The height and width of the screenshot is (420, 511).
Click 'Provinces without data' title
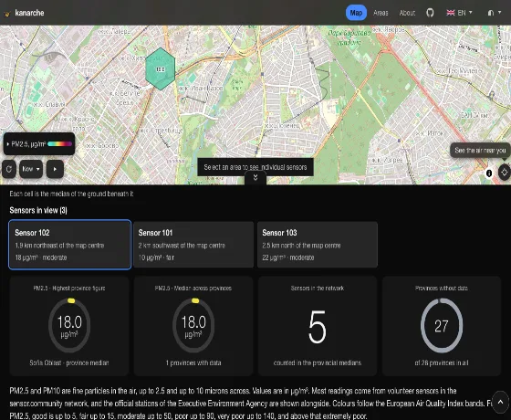pos(442,288)
